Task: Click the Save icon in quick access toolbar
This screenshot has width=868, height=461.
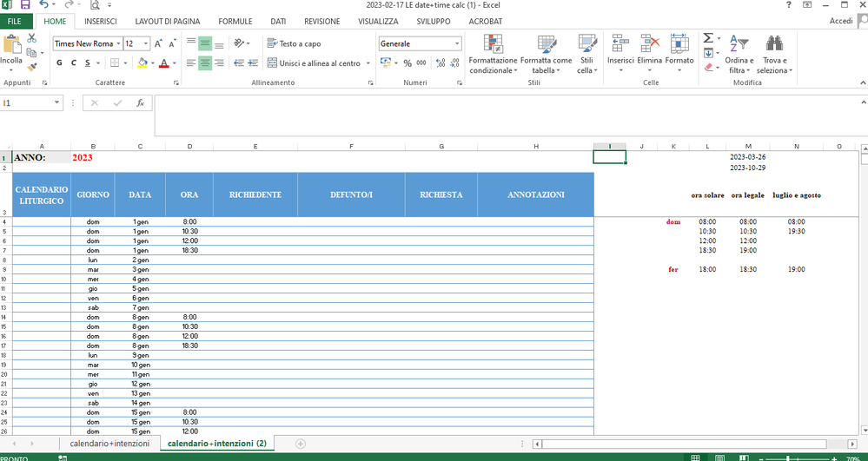Action: pyautogui.click(x=25, y=5)
